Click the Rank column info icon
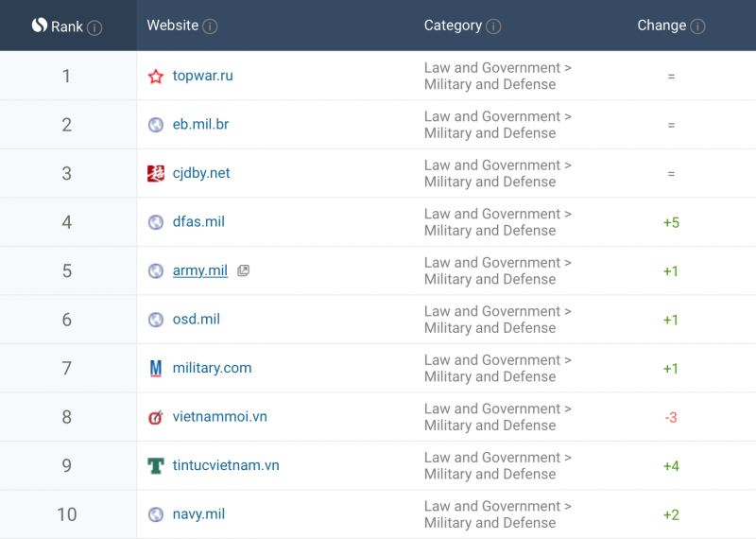The width and height of the screenshot is (756, 539). point(94,28)
